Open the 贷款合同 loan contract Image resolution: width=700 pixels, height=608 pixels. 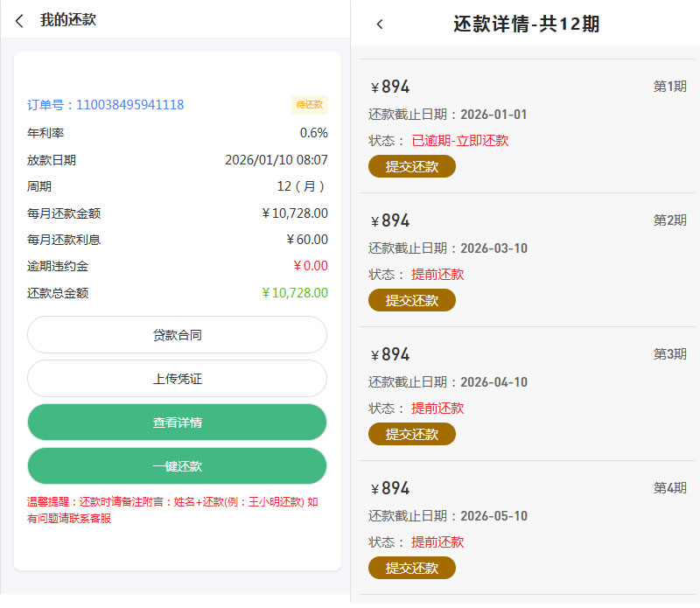click(177, 335)
